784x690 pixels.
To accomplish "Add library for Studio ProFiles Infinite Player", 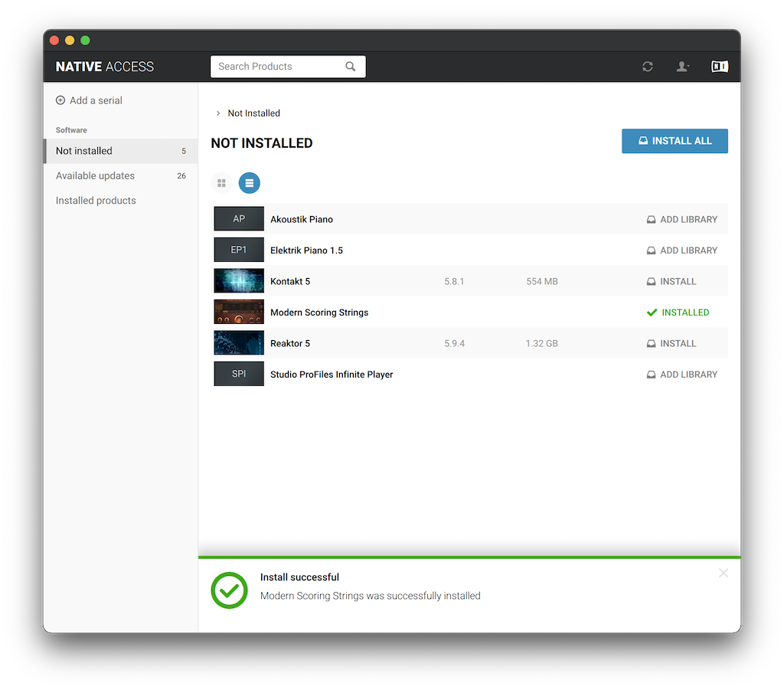I will [681, 374].
